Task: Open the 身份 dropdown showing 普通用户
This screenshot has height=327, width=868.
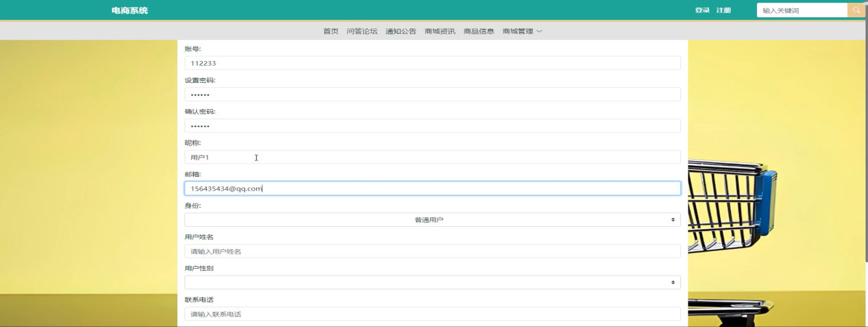Action: coord(432,220)
